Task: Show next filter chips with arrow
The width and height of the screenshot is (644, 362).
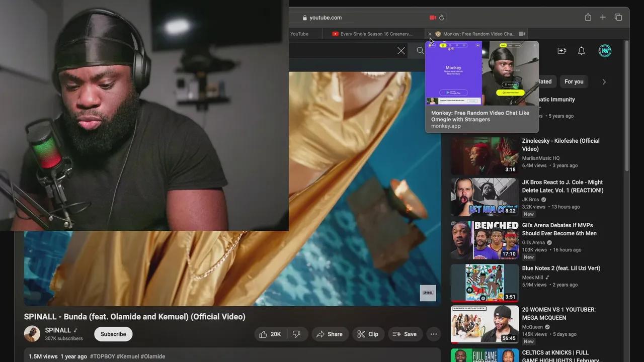Action: pos(604,81)
